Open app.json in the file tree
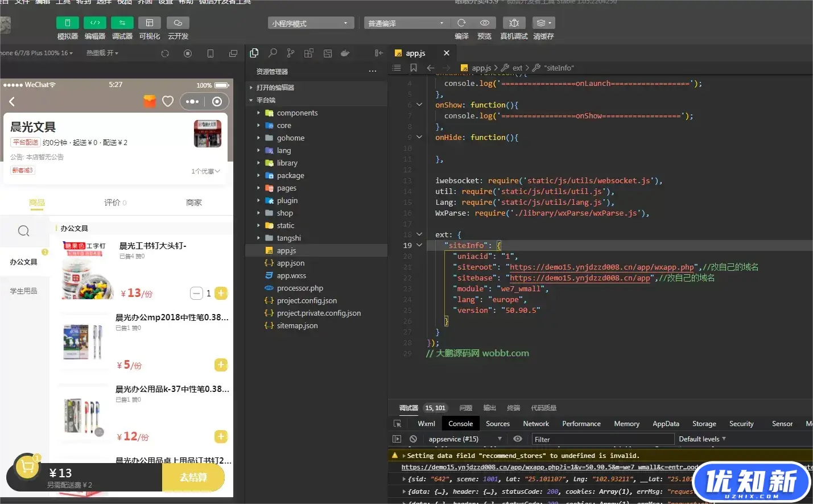 [290, 263]
